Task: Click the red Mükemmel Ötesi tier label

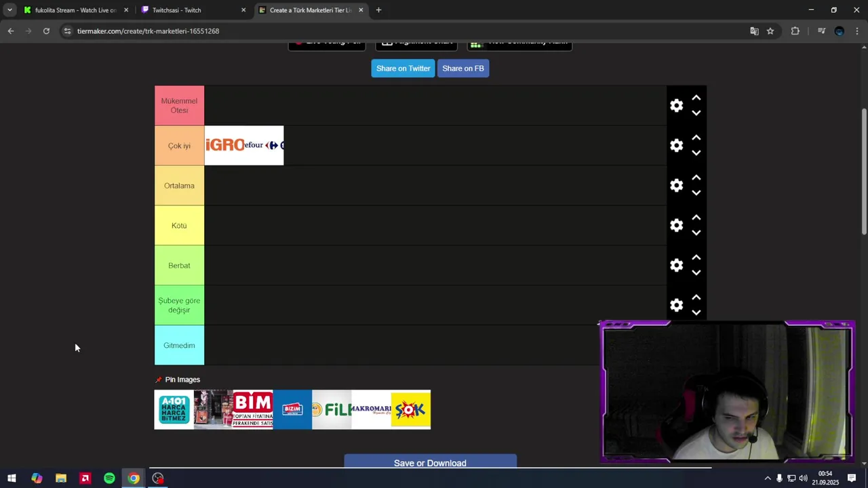Action: tap(179, 106)
